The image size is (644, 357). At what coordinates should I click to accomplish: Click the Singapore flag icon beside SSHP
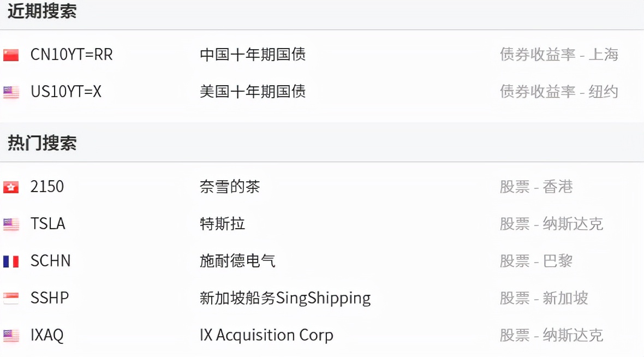pos(11,298)
